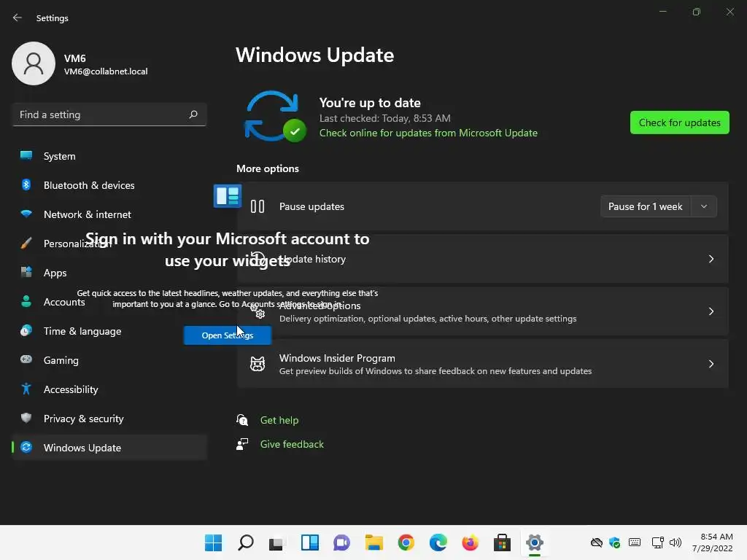This screenshot has width=747, height=560.
Task: Click the Get help icon
Action: click(242, 420)
